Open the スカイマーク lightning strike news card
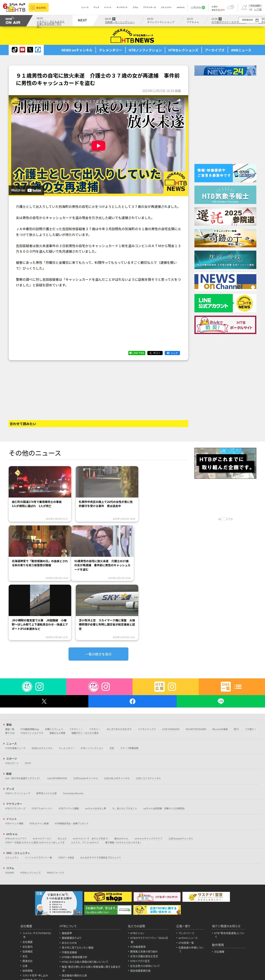 pyautogui.click(x=107, y=613)
